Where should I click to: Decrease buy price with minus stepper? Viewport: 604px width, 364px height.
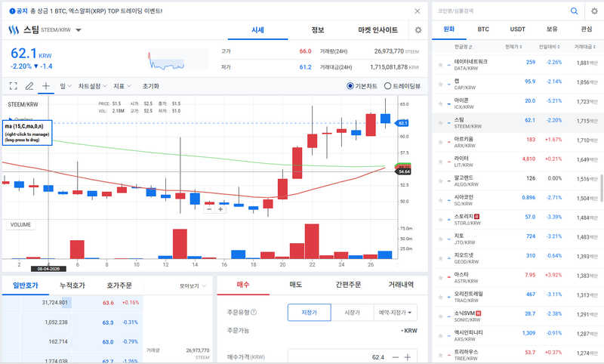(395, 357)
